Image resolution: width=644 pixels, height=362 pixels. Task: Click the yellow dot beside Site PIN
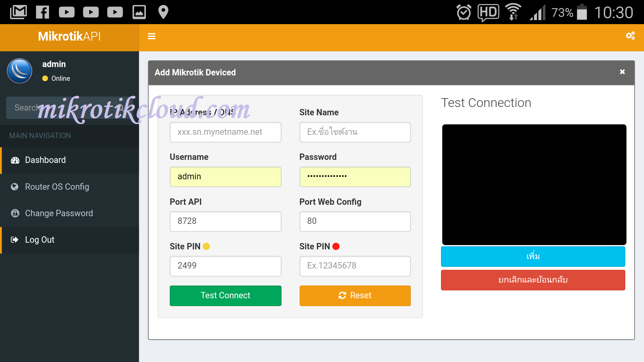(206, 246)
